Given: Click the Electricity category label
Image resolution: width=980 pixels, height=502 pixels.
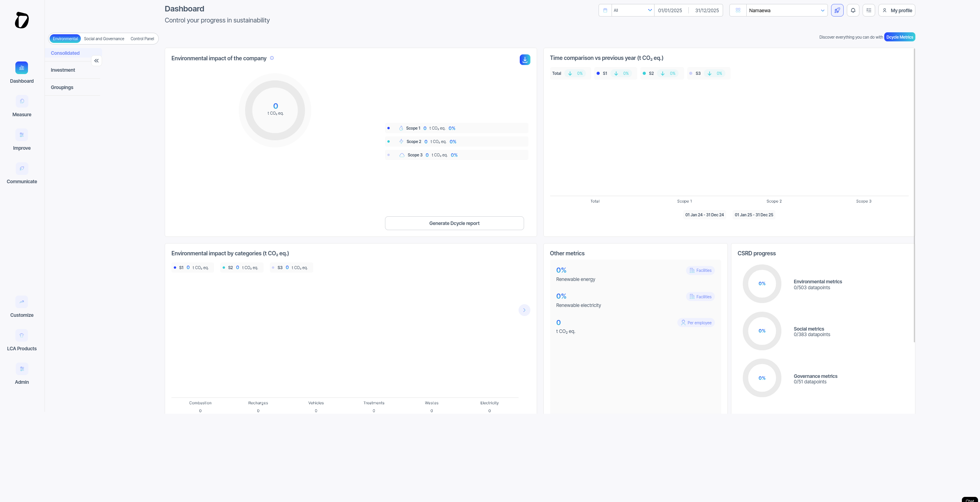Looking at the screenshot, I should coord(489,403).
